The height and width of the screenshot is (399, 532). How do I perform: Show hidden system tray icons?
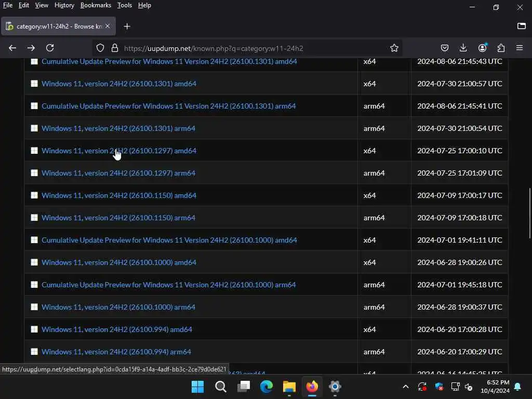405,387
